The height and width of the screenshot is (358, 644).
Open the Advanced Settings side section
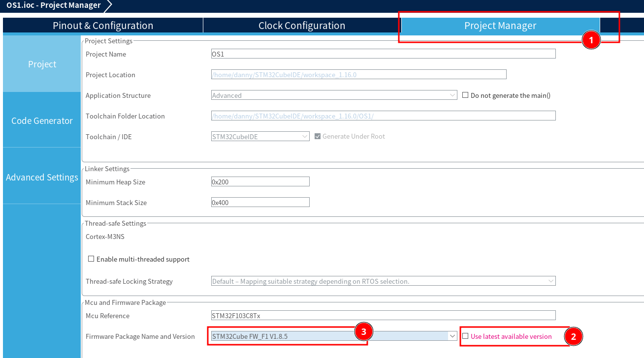[42, 177]
